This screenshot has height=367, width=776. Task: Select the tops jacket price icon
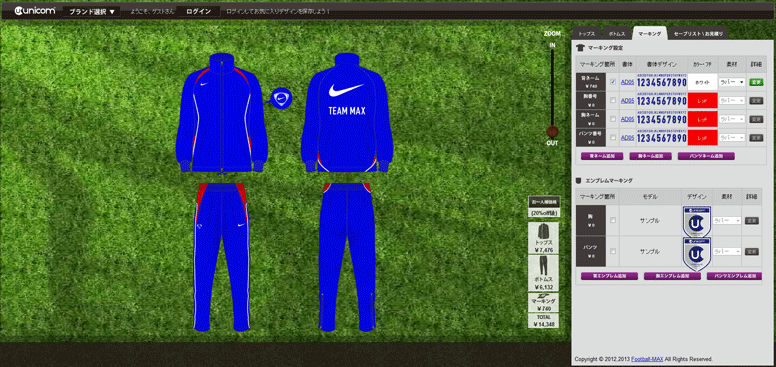(543, 238)
